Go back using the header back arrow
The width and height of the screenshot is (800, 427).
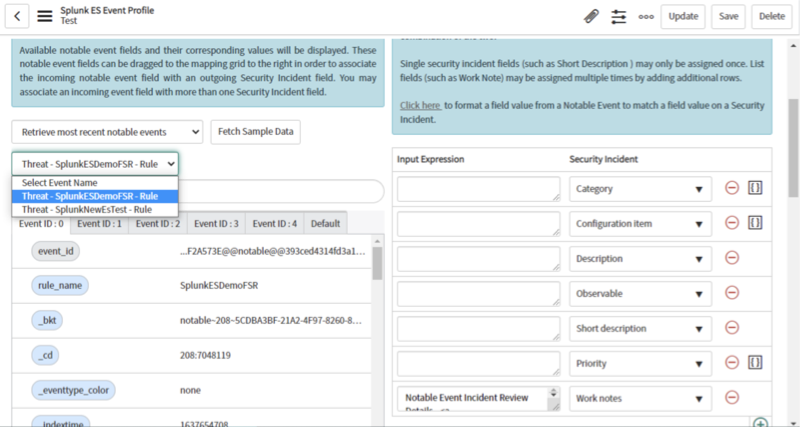[x=17, y=16]
